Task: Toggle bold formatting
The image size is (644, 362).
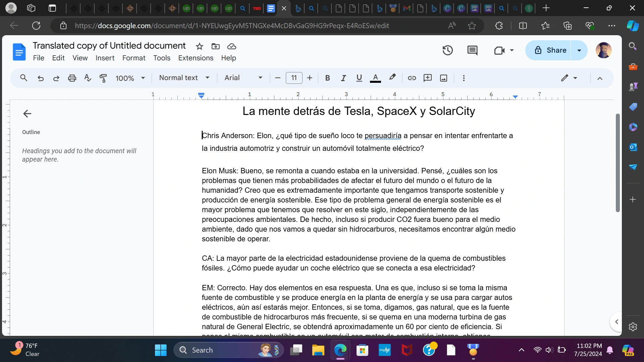Action: coord(327,78)
